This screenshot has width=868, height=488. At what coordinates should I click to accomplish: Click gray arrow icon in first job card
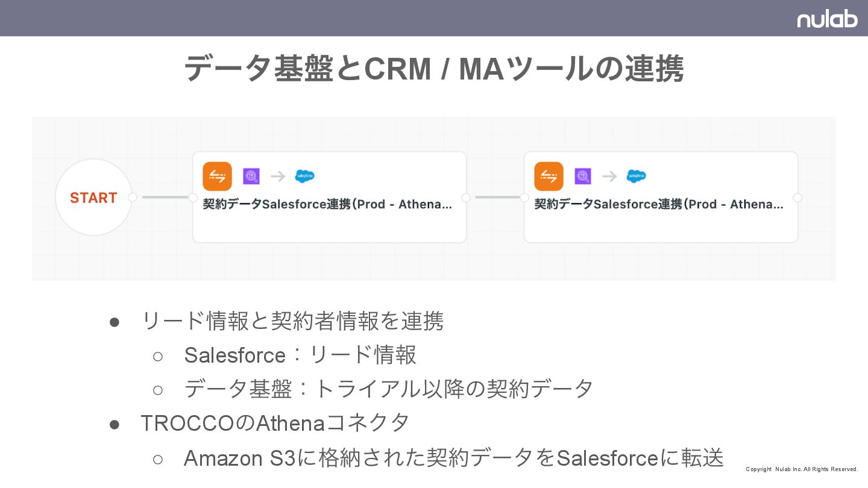(278, 176)
